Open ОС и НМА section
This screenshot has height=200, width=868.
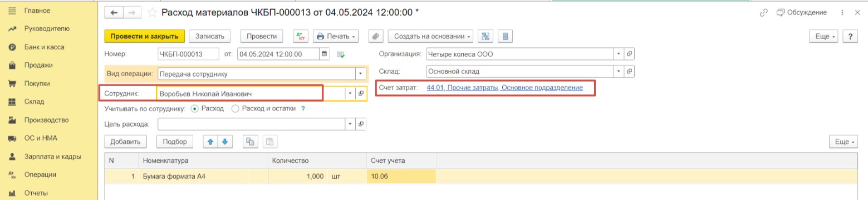[x=41, y=138]
